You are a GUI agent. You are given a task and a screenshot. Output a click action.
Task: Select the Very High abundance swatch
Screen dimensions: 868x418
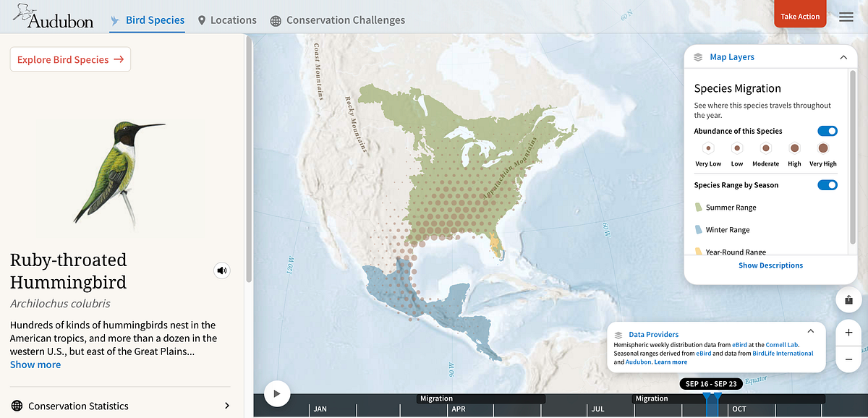coord(822,147)
